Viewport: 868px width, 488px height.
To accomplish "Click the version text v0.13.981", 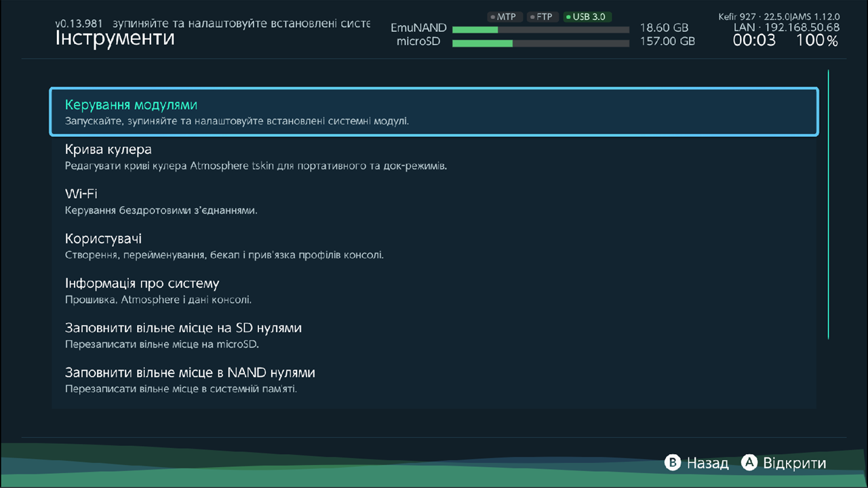I will click(x=79, y=22).
